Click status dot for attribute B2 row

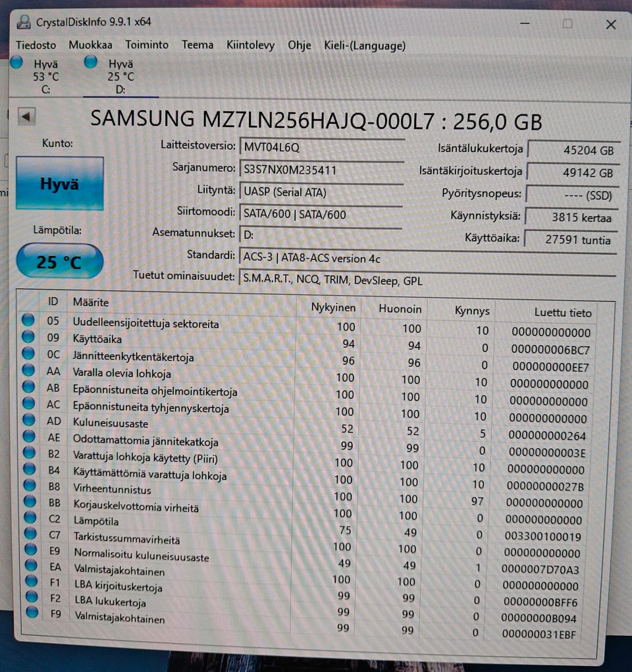coord(30,452)
